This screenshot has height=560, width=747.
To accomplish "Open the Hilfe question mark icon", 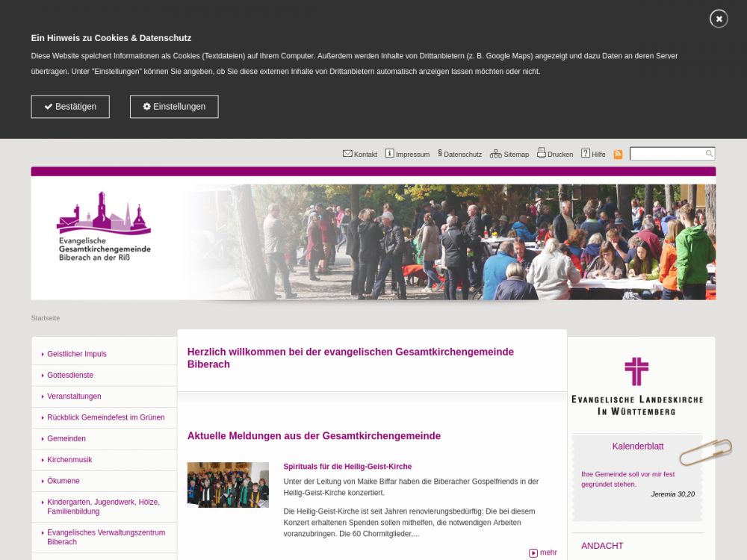I will (x=586, y=154).
